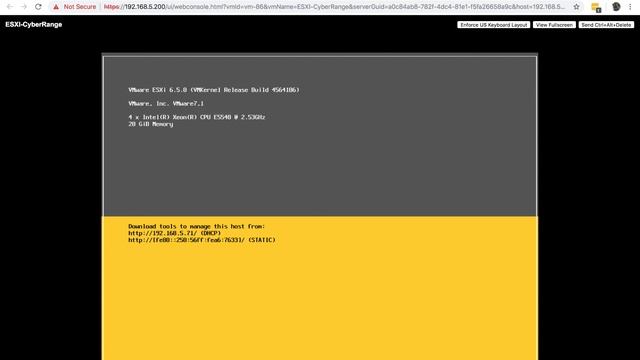Click the IPv6 STATIC address line
640x360 pixels.
(202, 240)
